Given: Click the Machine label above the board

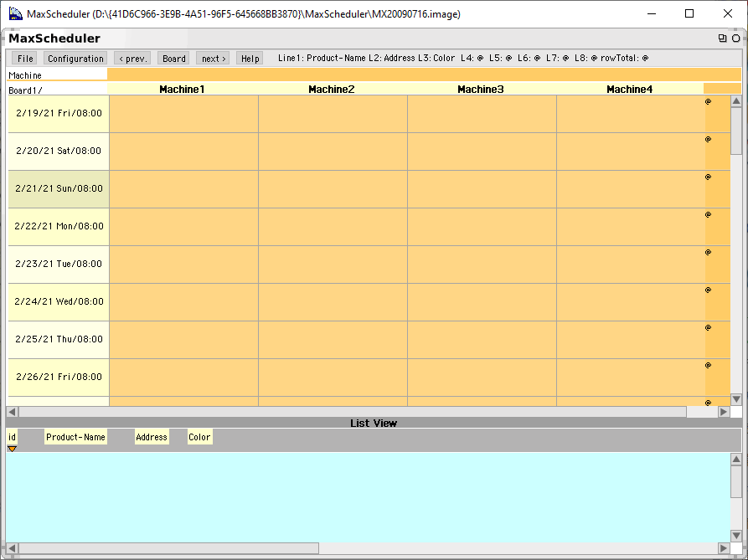Looking at the screenshot, I should click(x=25, y=75).
